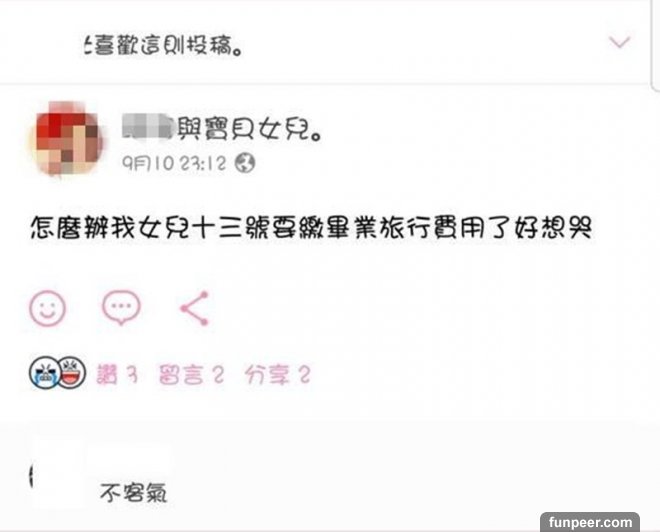
Task: Click the post text about 畢業旅行費用
Action: pos(311,228)
